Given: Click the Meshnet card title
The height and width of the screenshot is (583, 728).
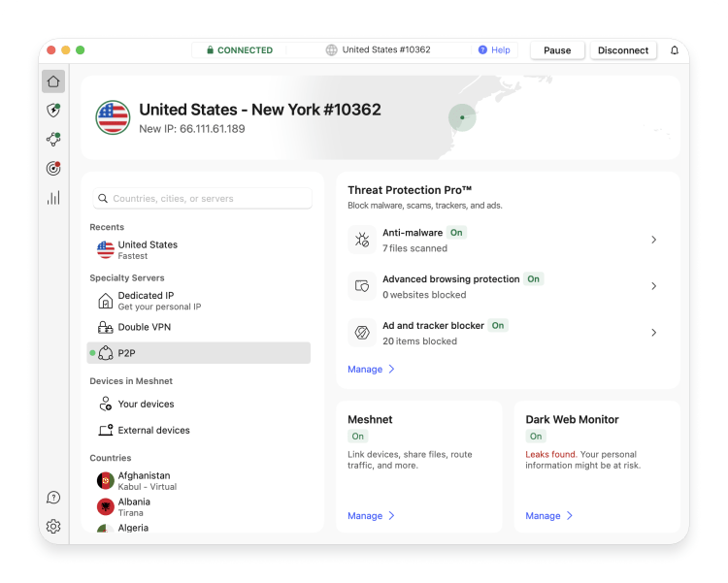Looking at the screenshot, I should click(x=370, y=419).
